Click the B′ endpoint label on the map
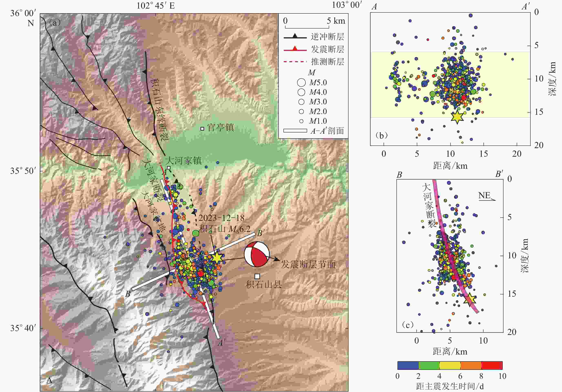The image size is (562, 392). tap(260, 233)
